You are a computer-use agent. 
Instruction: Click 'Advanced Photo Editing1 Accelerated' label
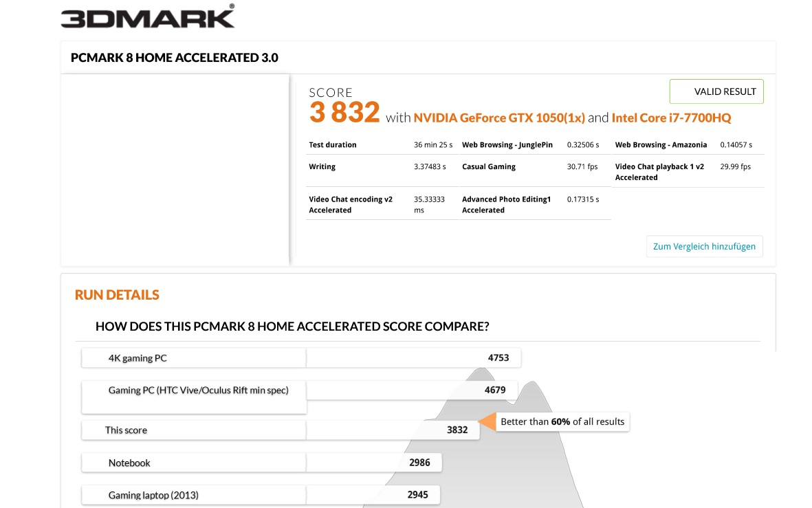(x=506, y=205)
